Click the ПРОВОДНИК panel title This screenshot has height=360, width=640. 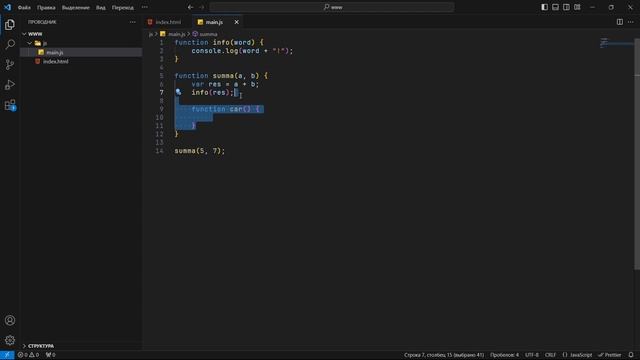coord(42,22)
